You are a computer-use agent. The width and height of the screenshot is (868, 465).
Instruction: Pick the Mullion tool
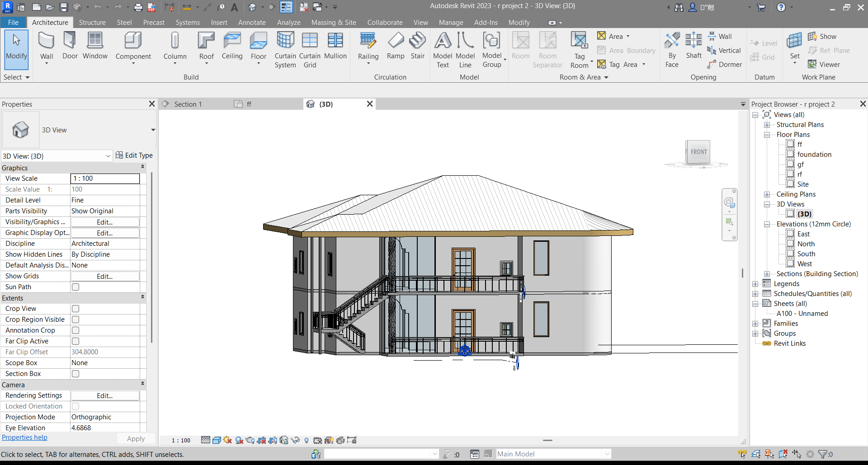tap(335, 46)
